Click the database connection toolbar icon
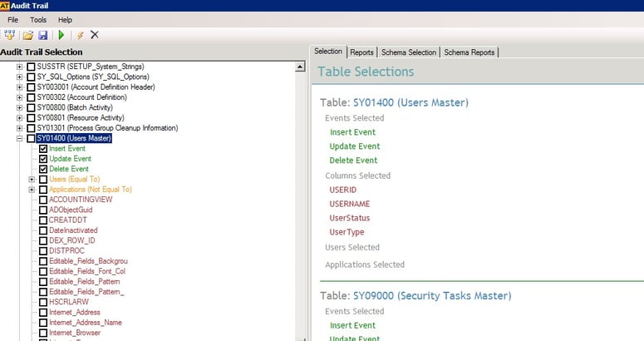The width and height of the screenshot is (644, 341). pyautogui.click(x=9, y=35)
